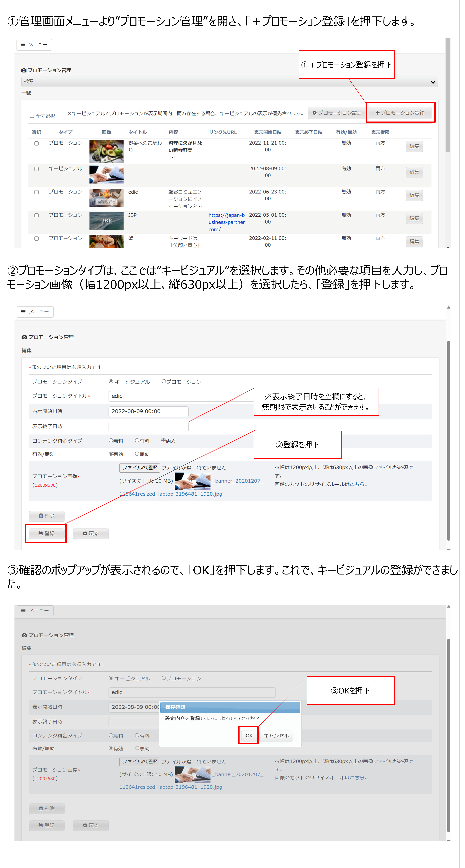The image size is (465, 868).
Task: Click the trash 削除 button in dimmed step ③ form
Action: (x=47, y=809)
